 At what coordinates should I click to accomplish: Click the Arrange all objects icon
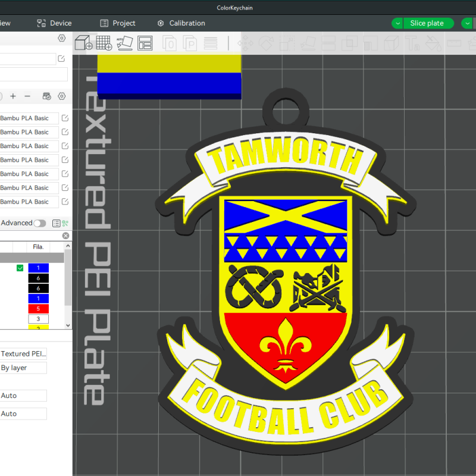point(145,43)
